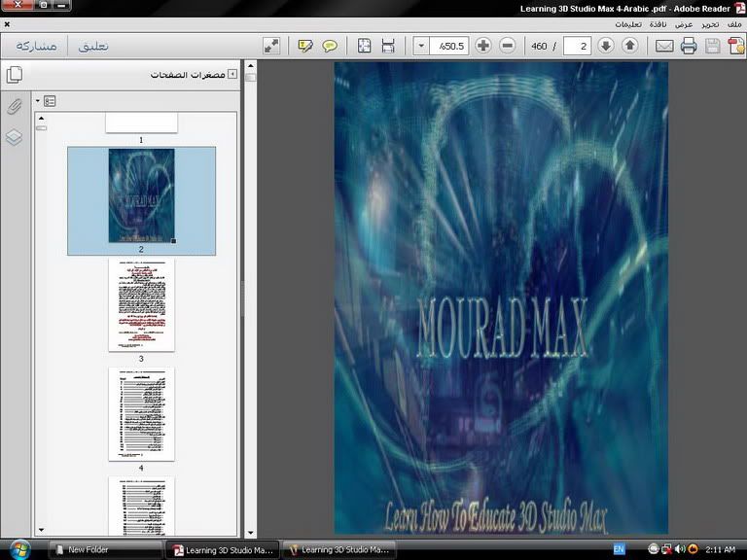Click the network tray icon
Image resolution: width=747 pixels, height=560 pixels.
click(x=666, y=549)
